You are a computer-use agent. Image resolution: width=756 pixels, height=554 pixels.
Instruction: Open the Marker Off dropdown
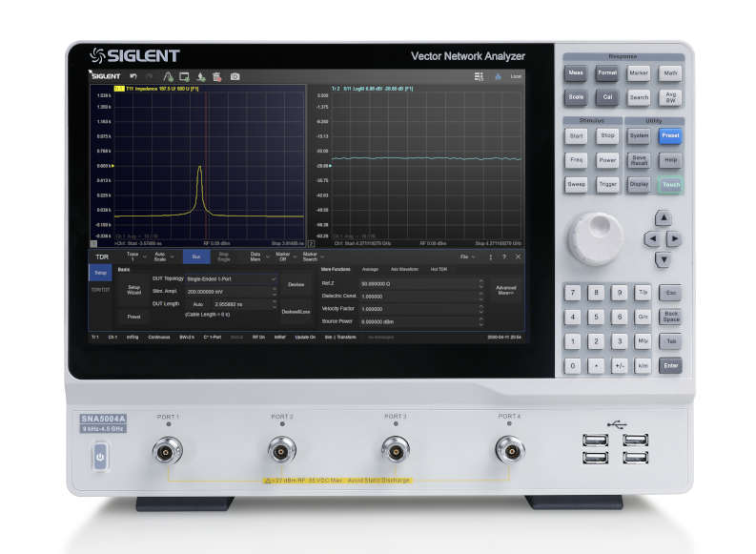pyautogui.click(x=286, y=257)
